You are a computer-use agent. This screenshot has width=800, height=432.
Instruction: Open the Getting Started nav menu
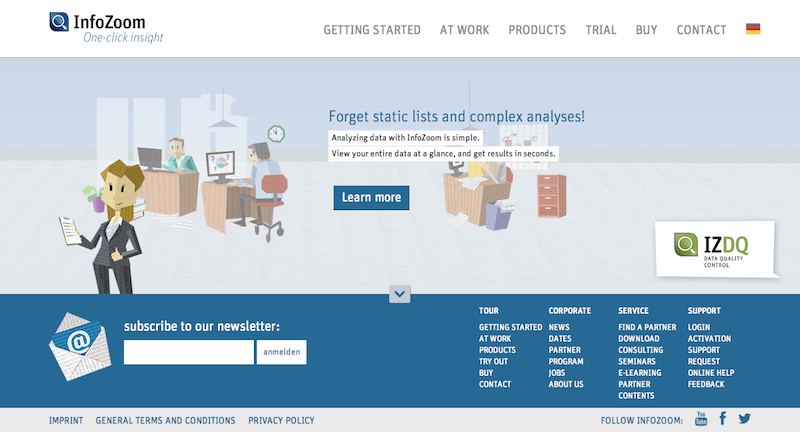pyautogui.click(x=372, y=30)
